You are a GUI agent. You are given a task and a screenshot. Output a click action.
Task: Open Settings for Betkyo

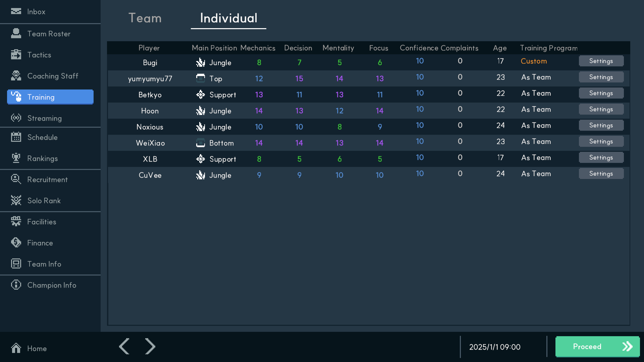tap(601, 93)
